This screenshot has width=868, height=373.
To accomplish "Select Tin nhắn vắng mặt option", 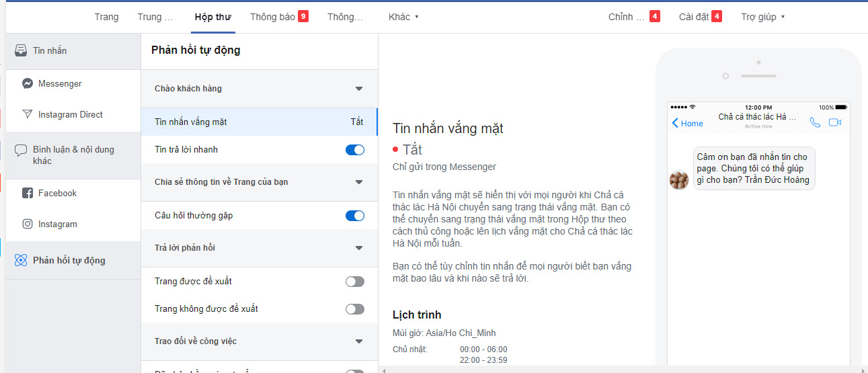I will click(x=259, y=122).
